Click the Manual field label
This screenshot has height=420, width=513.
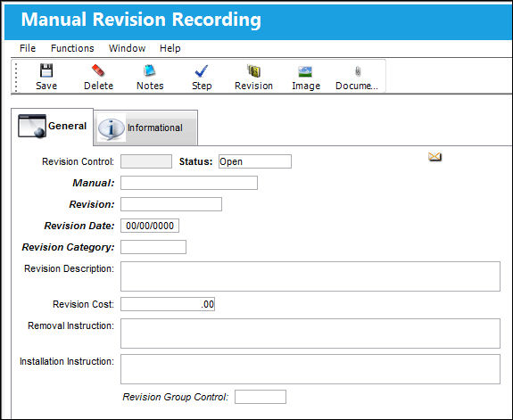(x=94, y=183)
